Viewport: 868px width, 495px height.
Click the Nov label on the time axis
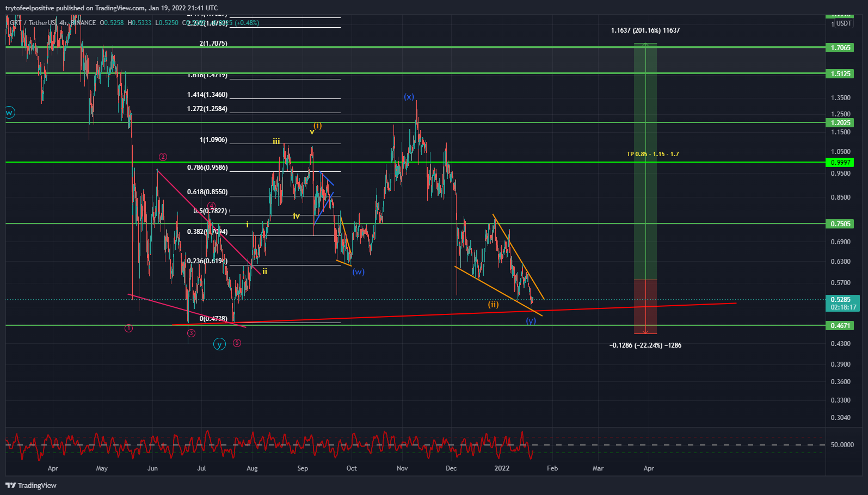[402, 468]
